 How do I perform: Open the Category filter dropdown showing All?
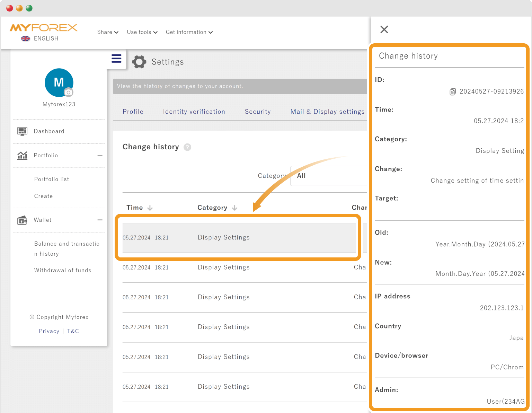[x=329, y=176]
